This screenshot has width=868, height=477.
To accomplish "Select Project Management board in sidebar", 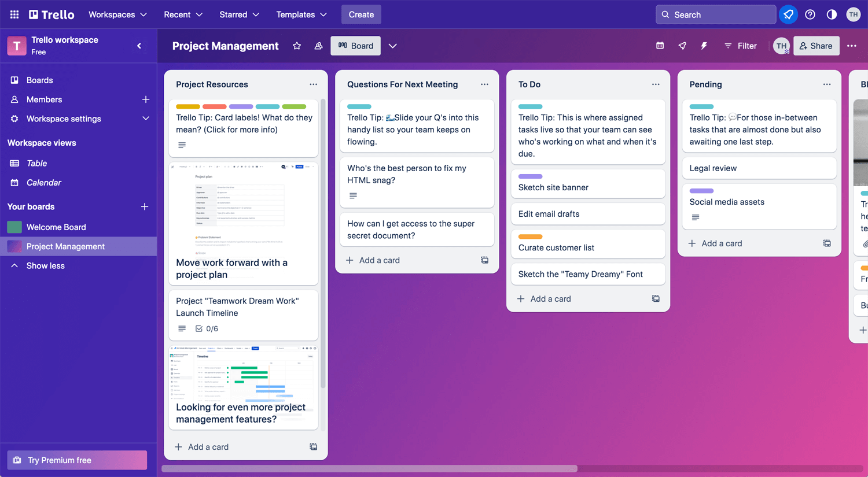I will pyautogui.click(x=79, y=246).
